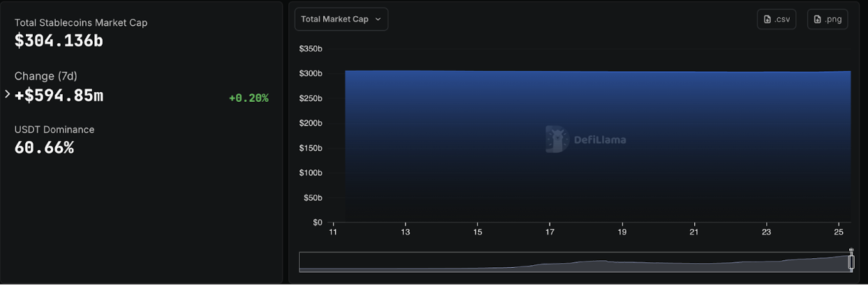Screen dimensions: 868x286
Task: Select the +0.20% green percentage change
Action: coord(248,98)
